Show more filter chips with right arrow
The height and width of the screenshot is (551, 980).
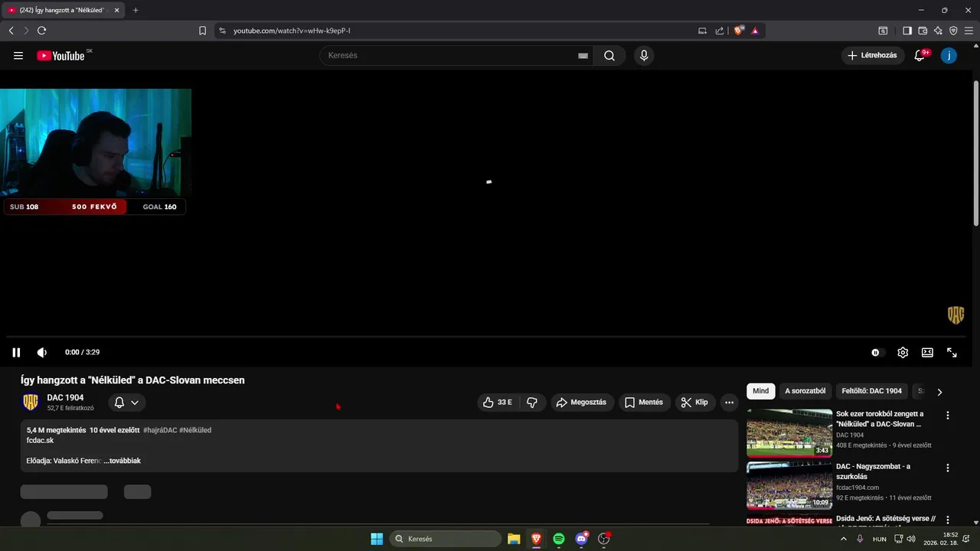point(939,392)
